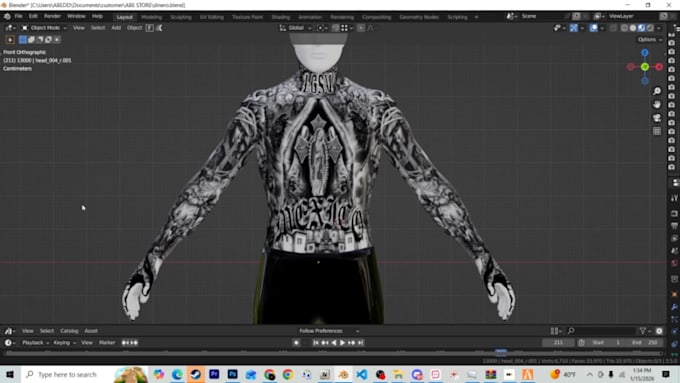Open the timeline Keying dropdown
Screen dimensions: 680x383
click(64, 343)
